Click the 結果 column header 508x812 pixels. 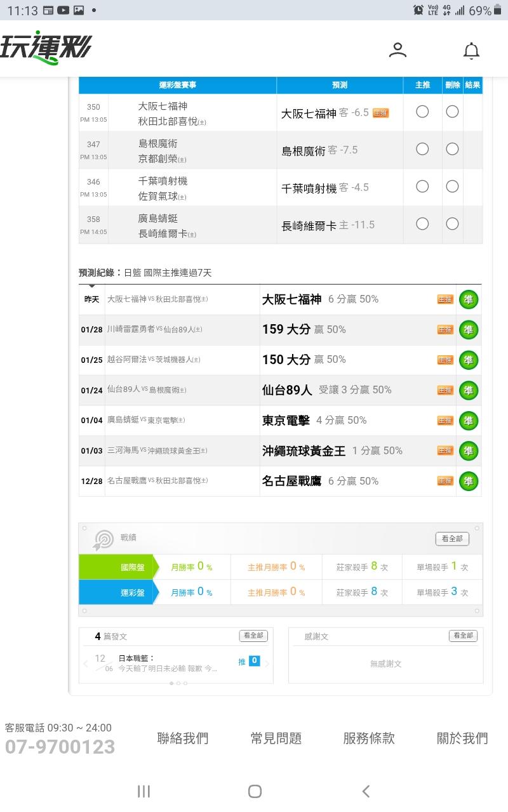[x=472, y=85]
